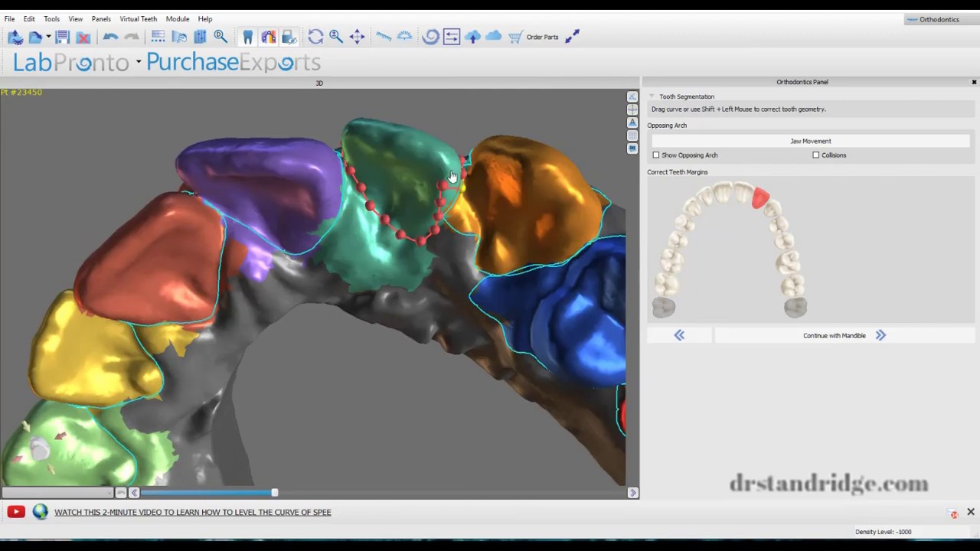Click the shopping cart icon

point(515,37)
